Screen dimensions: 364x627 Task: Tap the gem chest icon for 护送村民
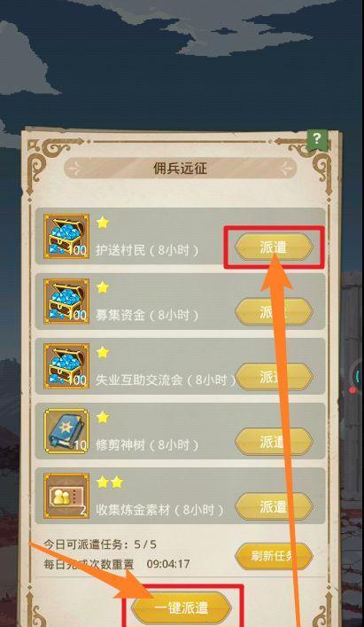[x=66, y=236]
